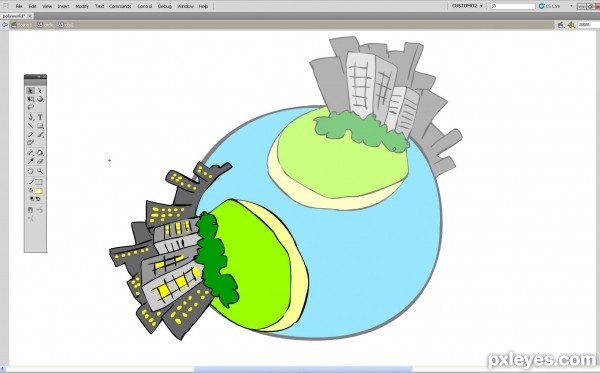The height and width of the screenshot is (373, 600).
Task: Click the Straighten option in tools panel
Action: 30,218
